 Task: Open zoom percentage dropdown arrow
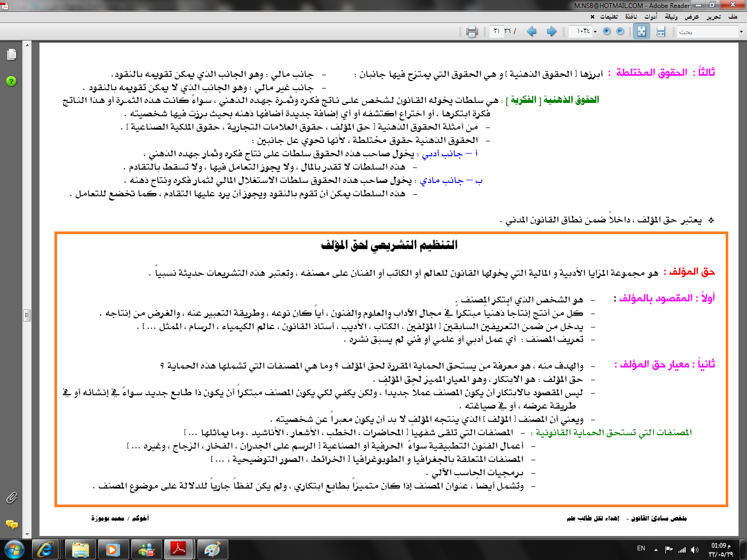click(x=595, y=31)
